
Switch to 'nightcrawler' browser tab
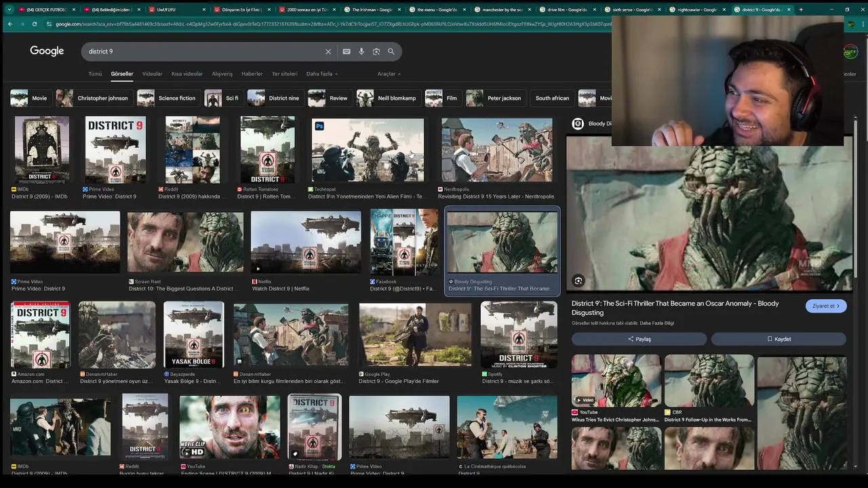tap(696, 9)
